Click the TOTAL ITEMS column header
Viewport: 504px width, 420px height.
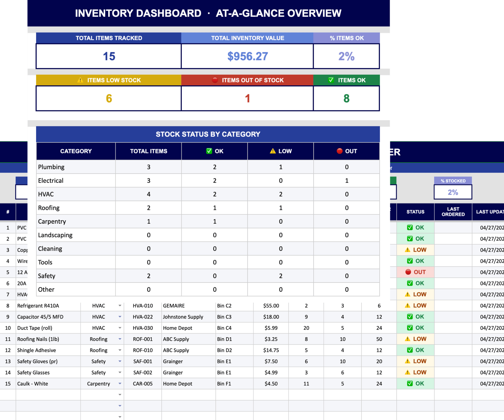point(148,151)
